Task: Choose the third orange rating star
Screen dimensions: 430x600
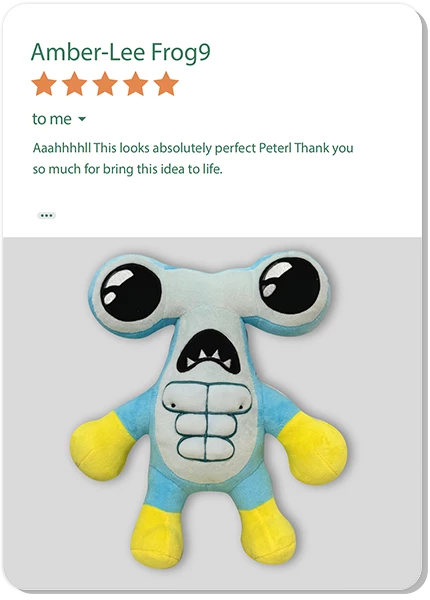Action: [105, 84]
